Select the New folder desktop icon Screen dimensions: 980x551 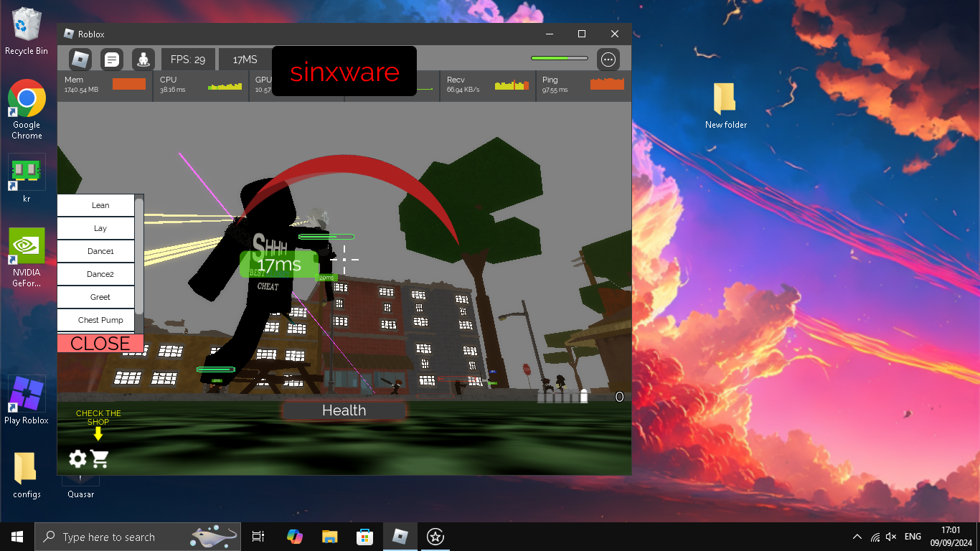(726, 105)
